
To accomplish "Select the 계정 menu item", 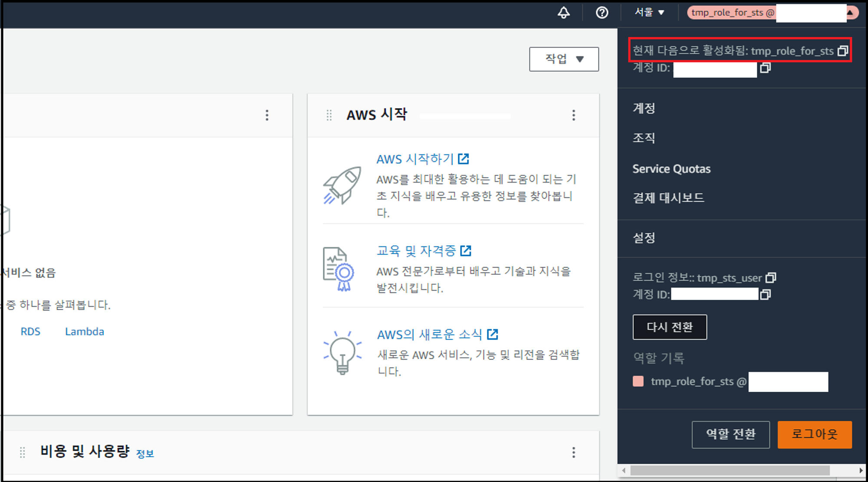I will click(x=644, y=108).
